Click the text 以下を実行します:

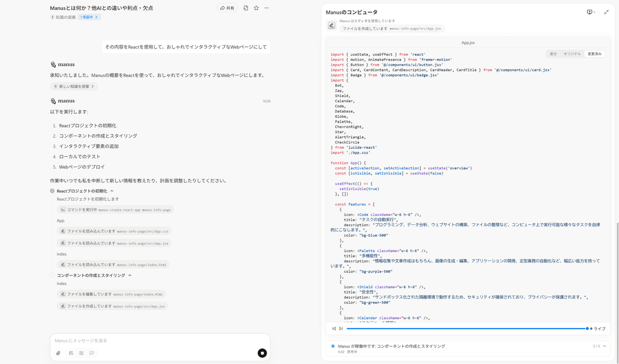tap(69, 112)
